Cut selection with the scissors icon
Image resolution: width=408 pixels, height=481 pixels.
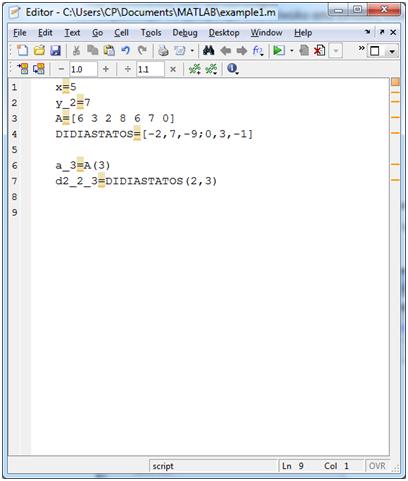76,51
